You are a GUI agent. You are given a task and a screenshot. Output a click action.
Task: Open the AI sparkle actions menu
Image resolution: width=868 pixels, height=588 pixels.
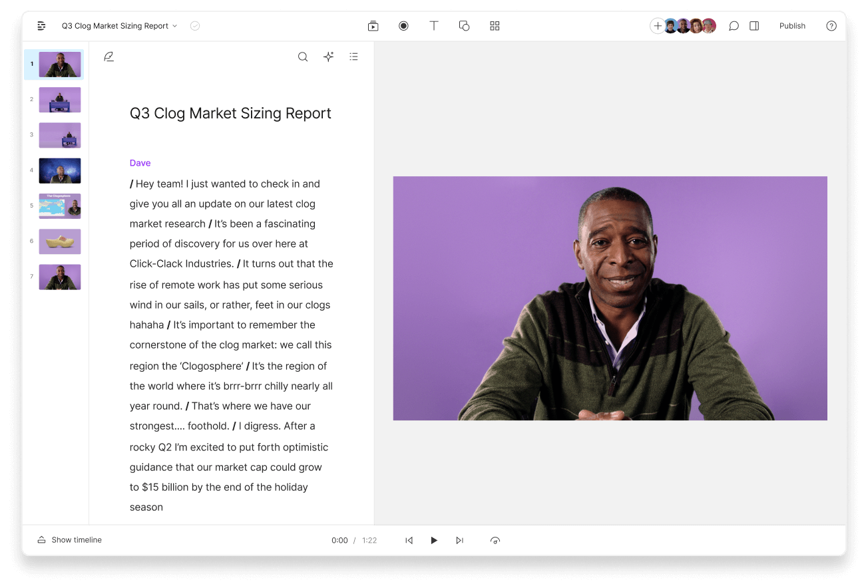pyautogui.click(x=328, y=57)
